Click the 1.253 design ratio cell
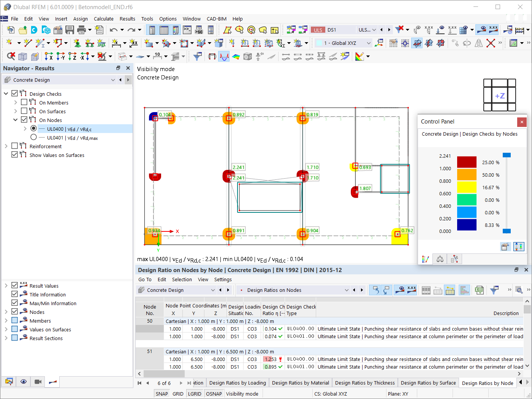532x399 pixels. [x=273, y=359]
